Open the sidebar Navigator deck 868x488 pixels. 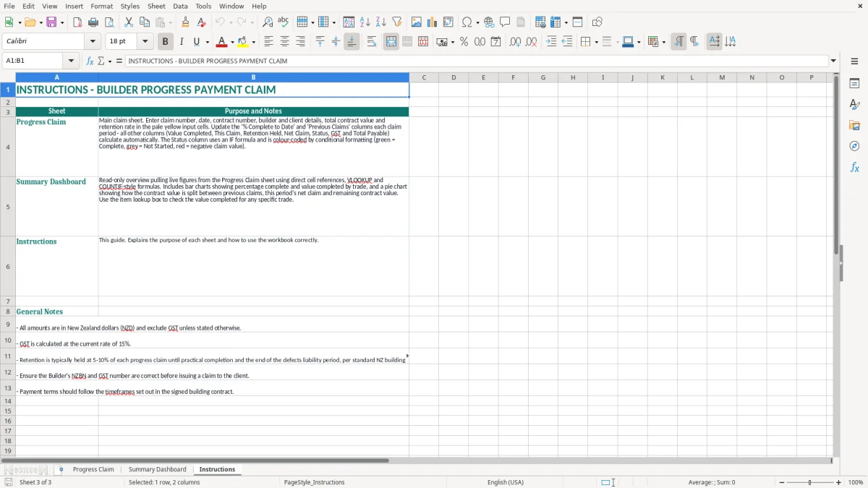(x=854, y=146)
